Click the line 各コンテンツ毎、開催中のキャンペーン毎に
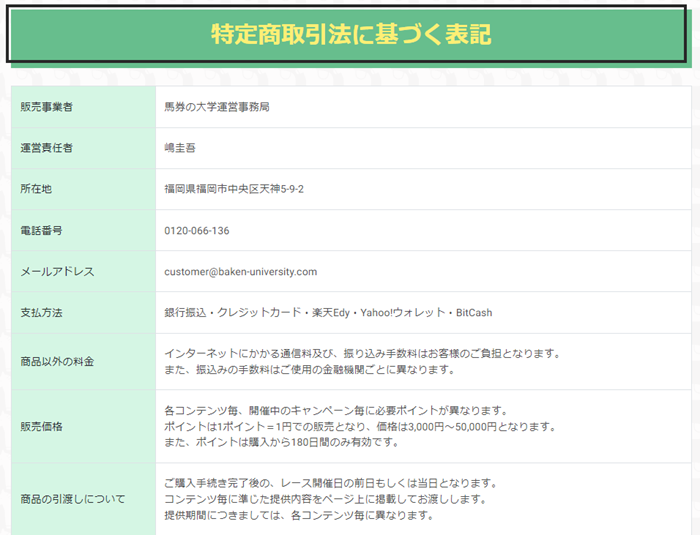Screen dimensions: 700x535 pyautogui.click(x=336, y=410)
